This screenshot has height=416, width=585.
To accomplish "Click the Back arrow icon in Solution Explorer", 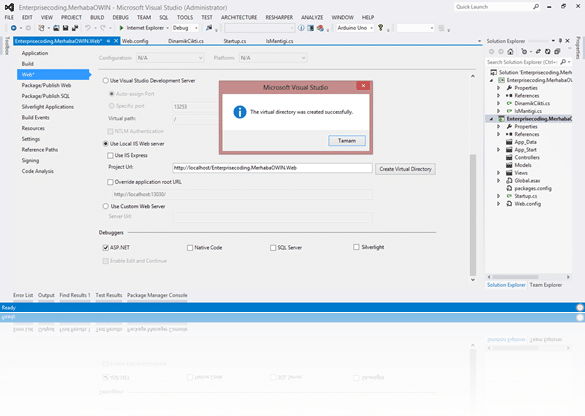I will 491,51.
